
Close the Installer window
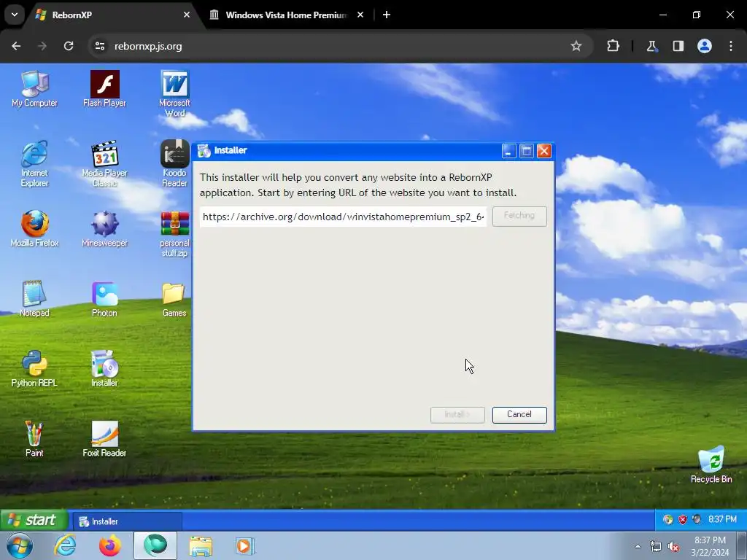pyautogui.click(x=543, y=151)
